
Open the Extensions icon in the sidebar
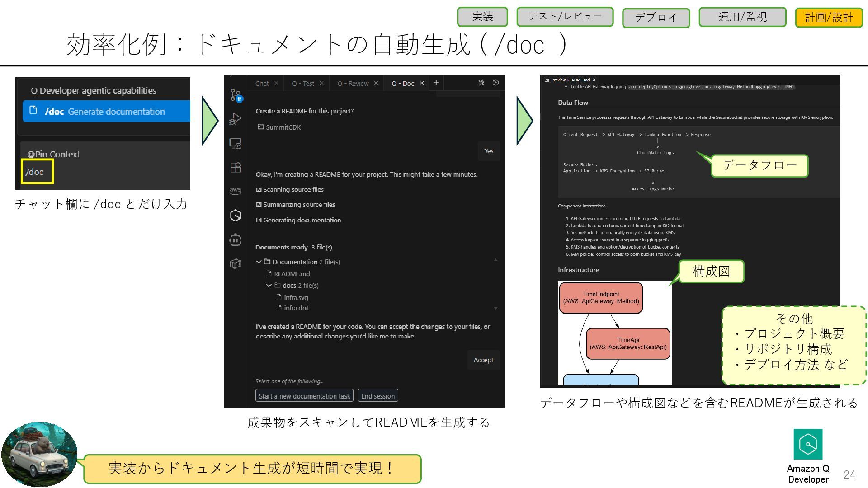pos(236,167)
